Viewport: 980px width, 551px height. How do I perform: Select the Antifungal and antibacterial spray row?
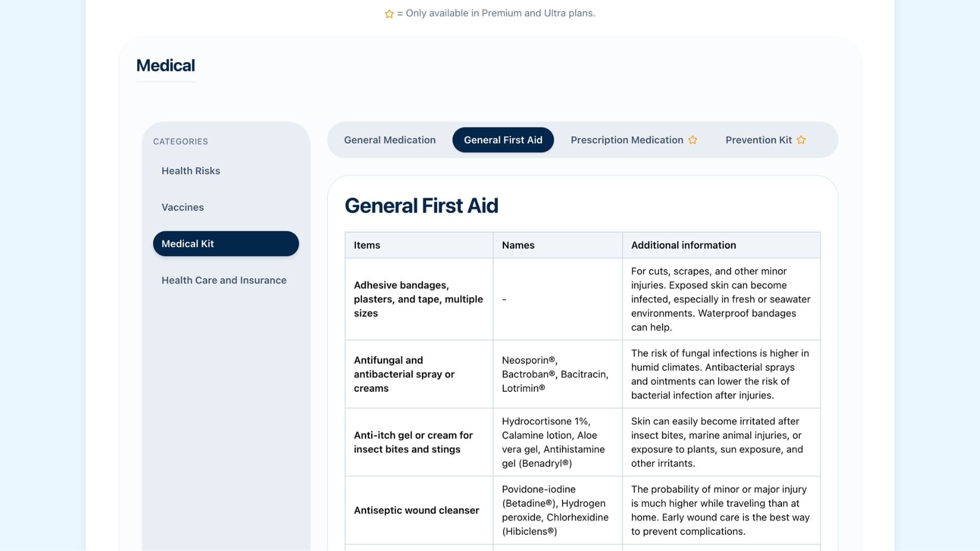[583, 374]
